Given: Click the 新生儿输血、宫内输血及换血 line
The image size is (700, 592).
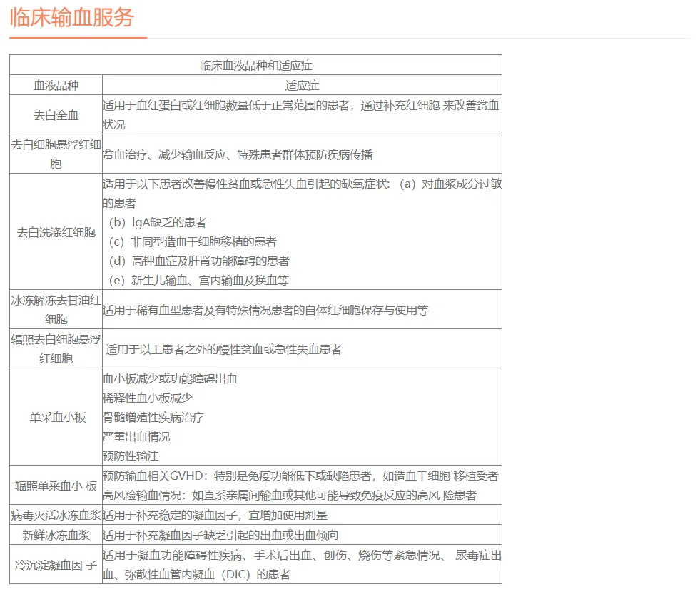Looking at the screenshot, I should pos(199,280).
